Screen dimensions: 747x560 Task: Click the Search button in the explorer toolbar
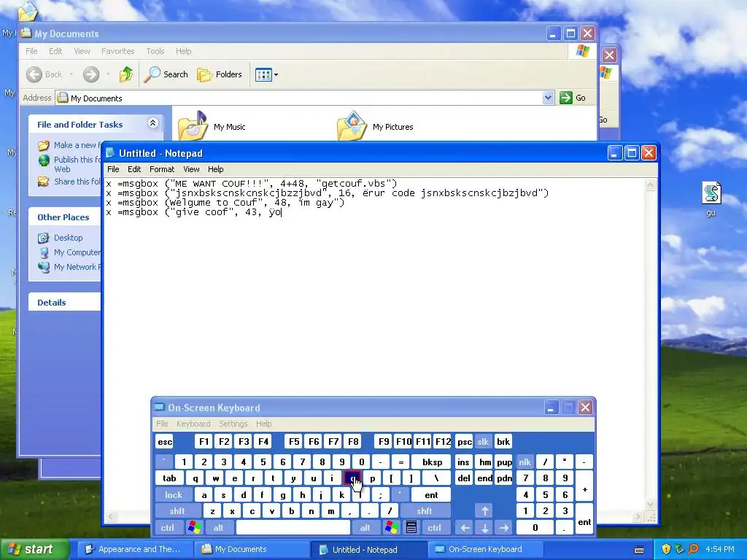coord(166,74)
